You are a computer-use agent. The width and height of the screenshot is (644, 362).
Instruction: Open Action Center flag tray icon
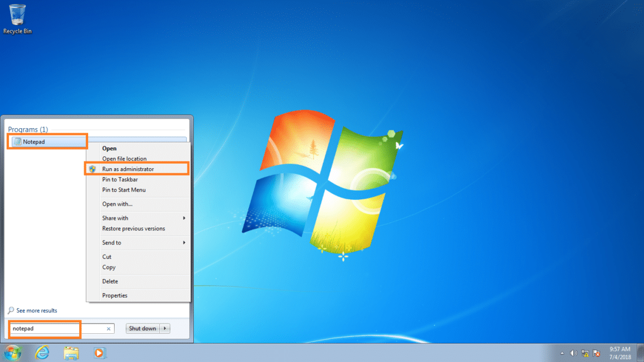[x=597, y=353]
